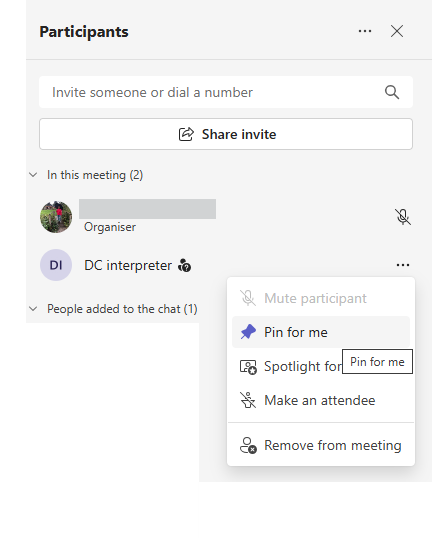The image size is (432, 538).
Task: Click the organiser's profile picture
Action: point(56,217)
